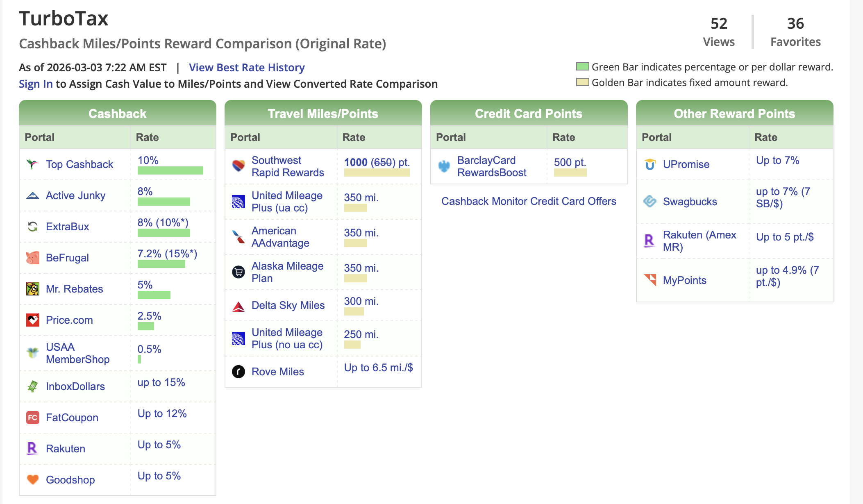
Task: Click the Top Cashback hummingbird icon
Action: coord(32,164)
